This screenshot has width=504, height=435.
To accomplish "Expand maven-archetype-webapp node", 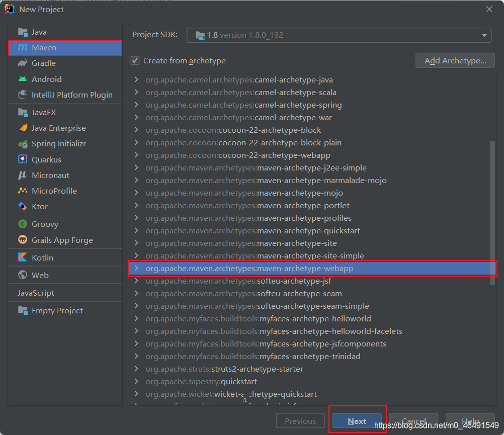I will pos(137,268).
